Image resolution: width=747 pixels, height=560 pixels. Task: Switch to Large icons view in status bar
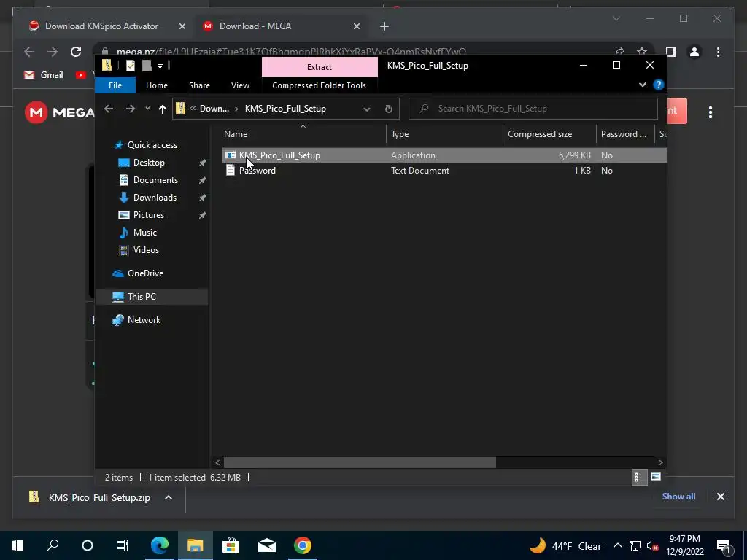pyautogui.click(x=656, y=477)
